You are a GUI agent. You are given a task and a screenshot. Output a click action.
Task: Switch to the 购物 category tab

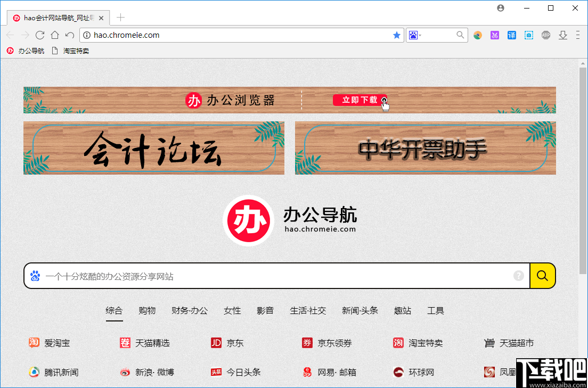[146, 311]
